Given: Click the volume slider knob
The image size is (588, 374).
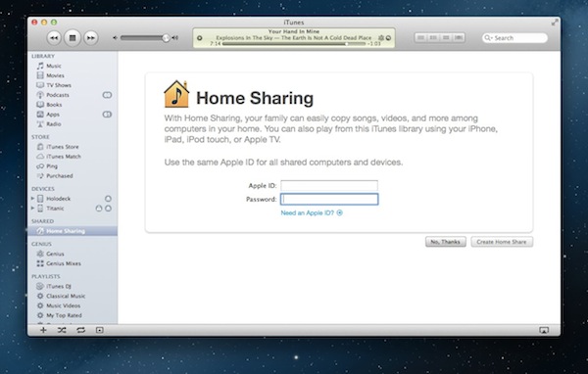Looking at the screenshot, I should (x=166, y=38).
